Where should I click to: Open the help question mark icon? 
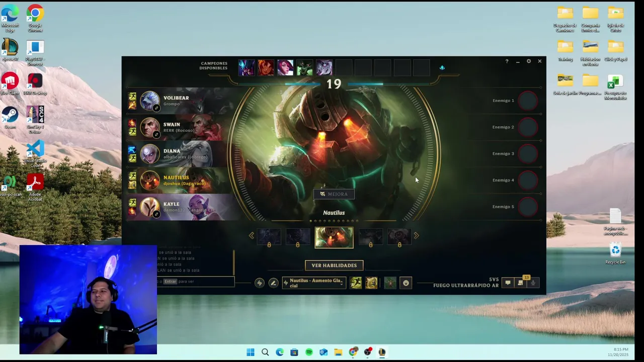507,61
